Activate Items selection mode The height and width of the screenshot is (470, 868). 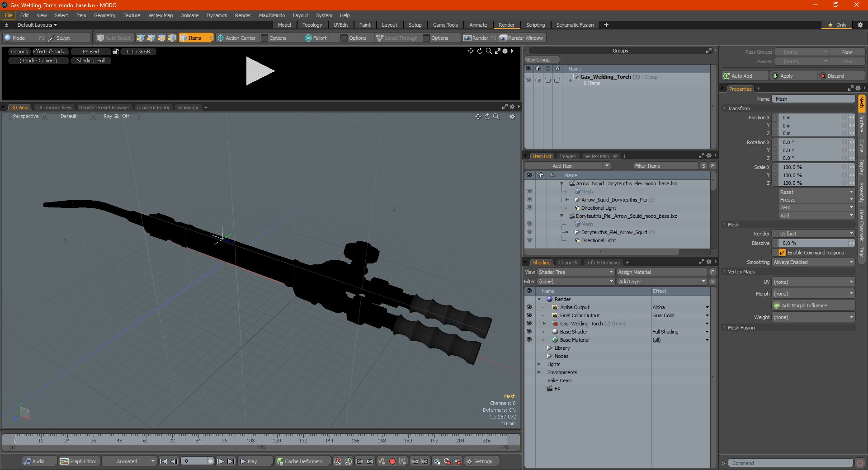pyautogui.click(x=196, y=38)
